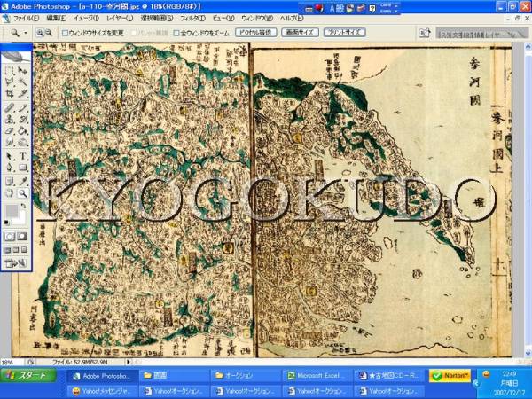Open the 選択範囲 menu
Image resolution: width=532 pixels, height=399 pixels.
coord(157,19)
